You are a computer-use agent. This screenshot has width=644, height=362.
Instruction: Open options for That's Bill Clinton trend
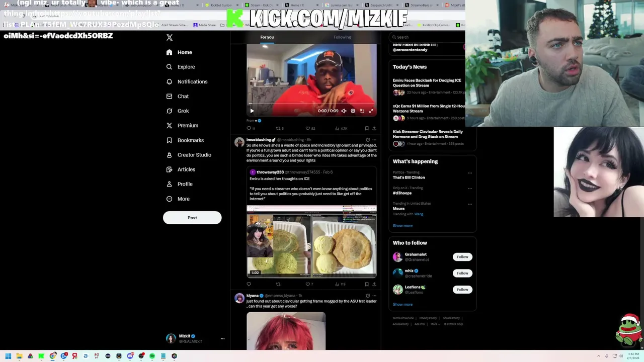point(470,173)
